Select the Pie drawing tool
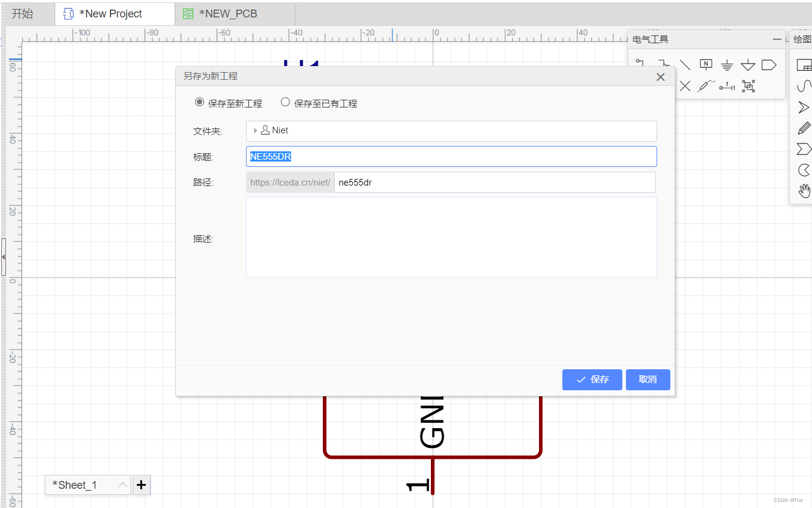 [804, 170]
